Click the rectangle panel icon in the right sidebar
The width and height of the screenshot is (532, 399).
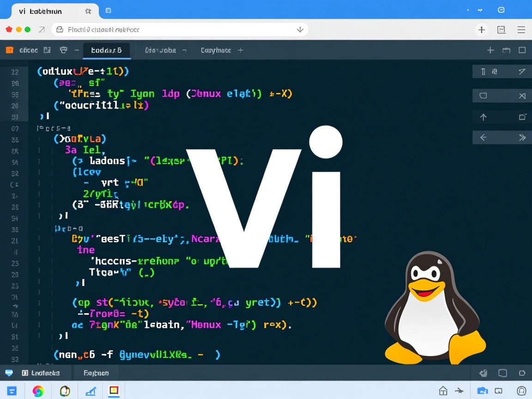click(x=483, y=96)
